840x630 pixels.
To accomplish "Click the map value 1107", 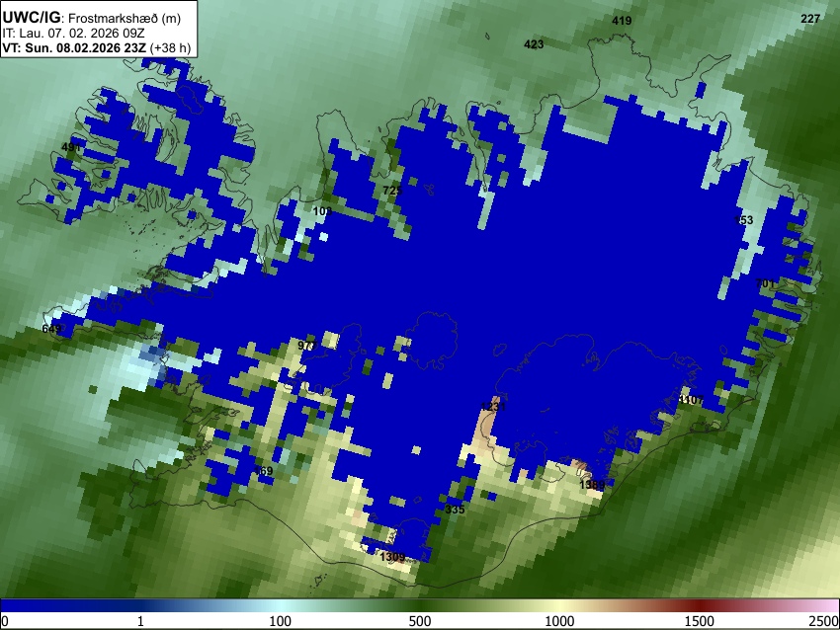I will coord(691,400).
